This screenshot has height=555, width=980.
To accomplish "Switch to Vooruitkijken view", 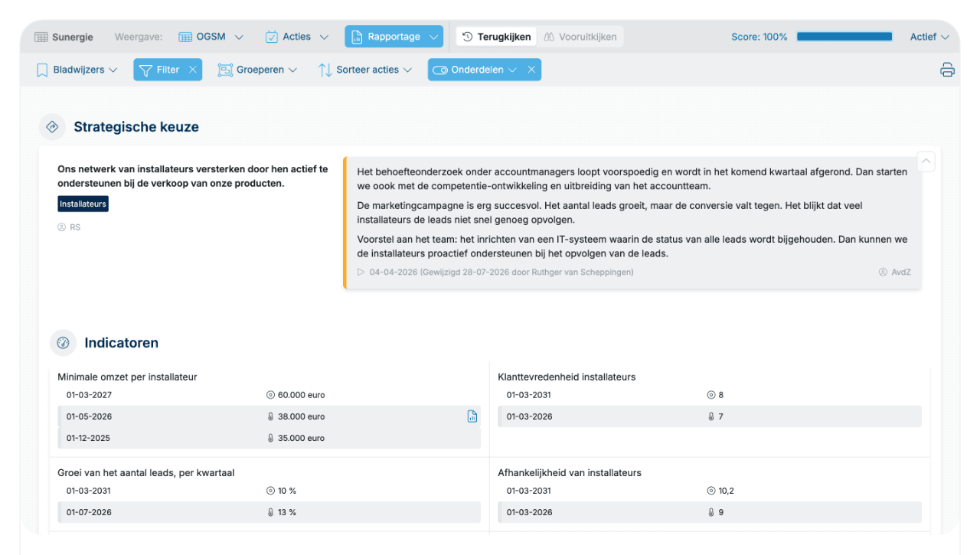I will tap(580, 37).
